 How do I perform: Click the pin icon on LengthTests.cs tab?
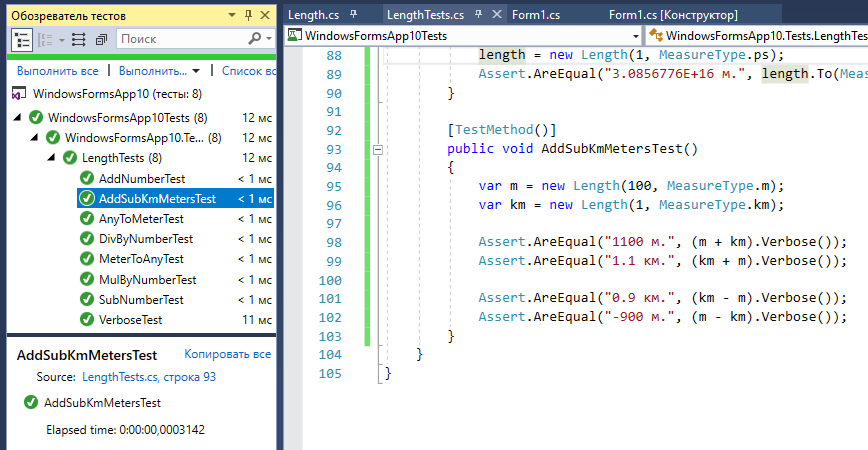[478, 15]
